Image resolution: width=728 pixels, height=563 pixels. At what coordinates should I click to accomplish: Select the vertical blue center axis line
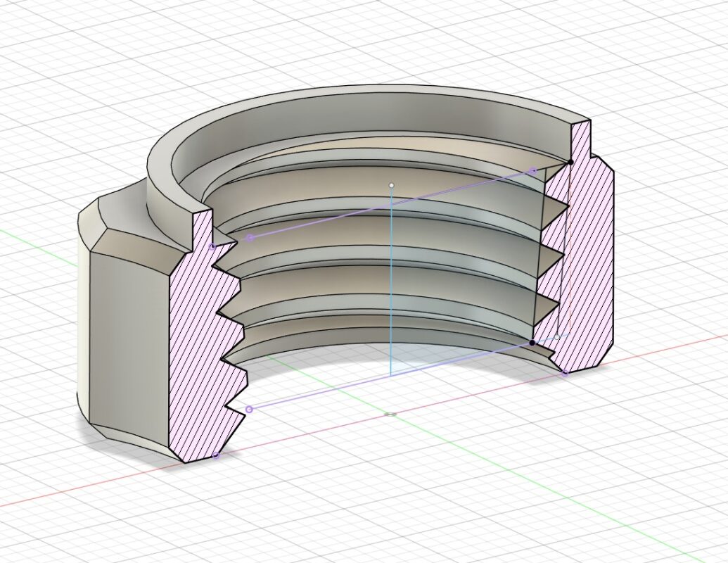tap(390, 296)
